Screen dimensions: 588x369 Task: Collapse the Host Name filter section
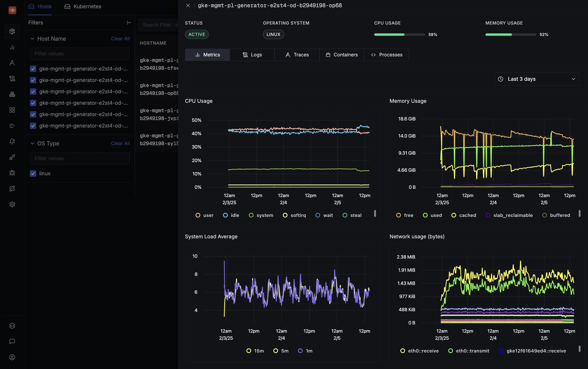click(x=32, y=39)
